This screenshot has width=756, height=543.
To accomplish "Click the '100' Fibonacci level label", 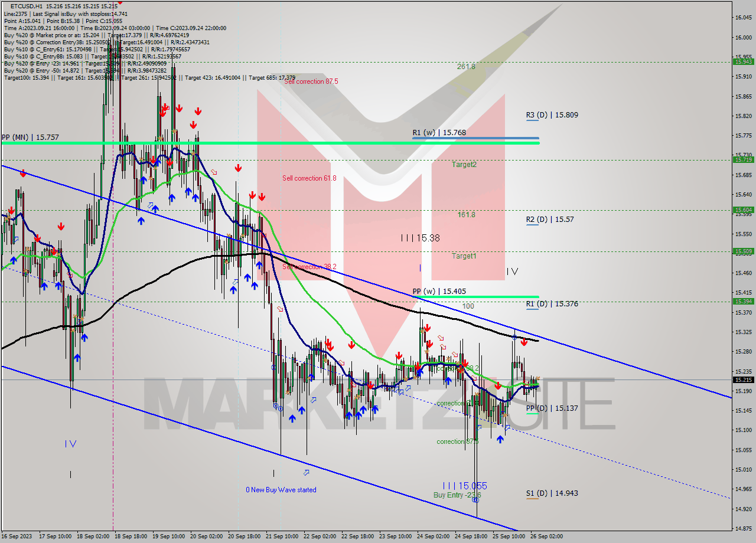I will coord(468,306).
